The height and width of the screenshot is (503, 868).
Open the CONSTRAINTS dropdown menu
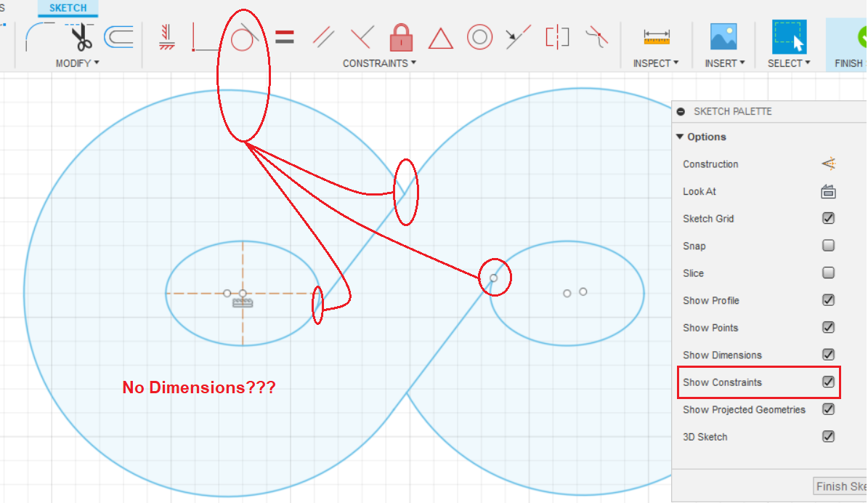379,63
